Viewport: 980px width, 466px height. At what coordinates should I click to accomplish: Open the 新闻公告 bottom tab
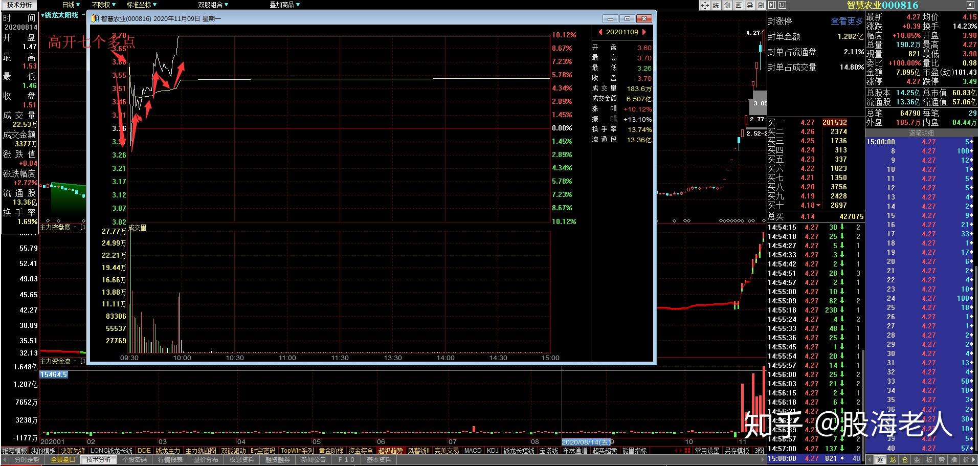click(314, 460)
